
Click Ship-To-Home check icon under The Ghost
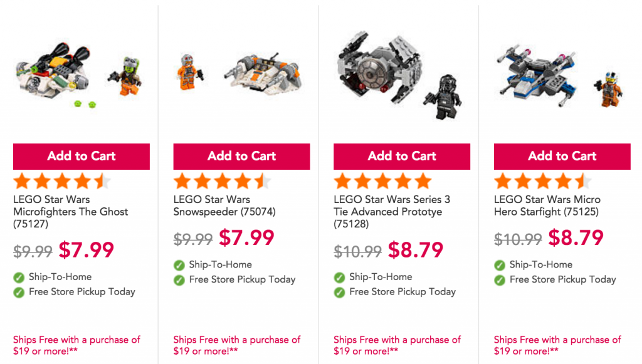coord(19,278)
